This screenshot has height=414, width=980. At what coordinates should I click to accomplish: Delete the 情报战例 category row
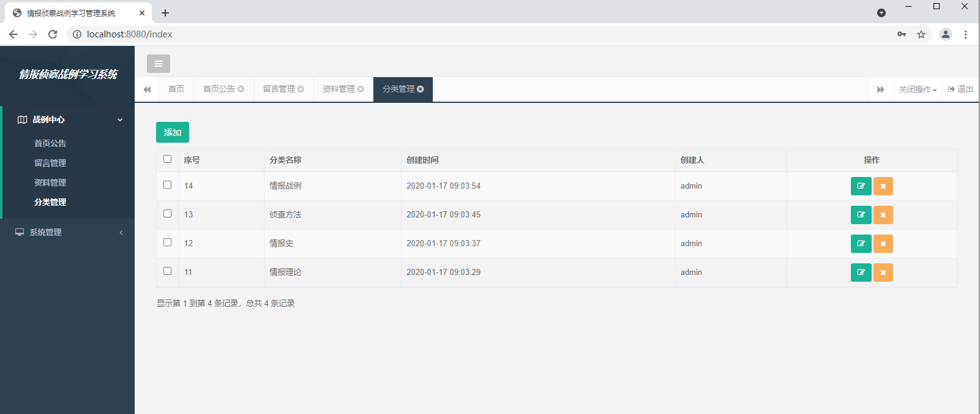pos(883,186)
